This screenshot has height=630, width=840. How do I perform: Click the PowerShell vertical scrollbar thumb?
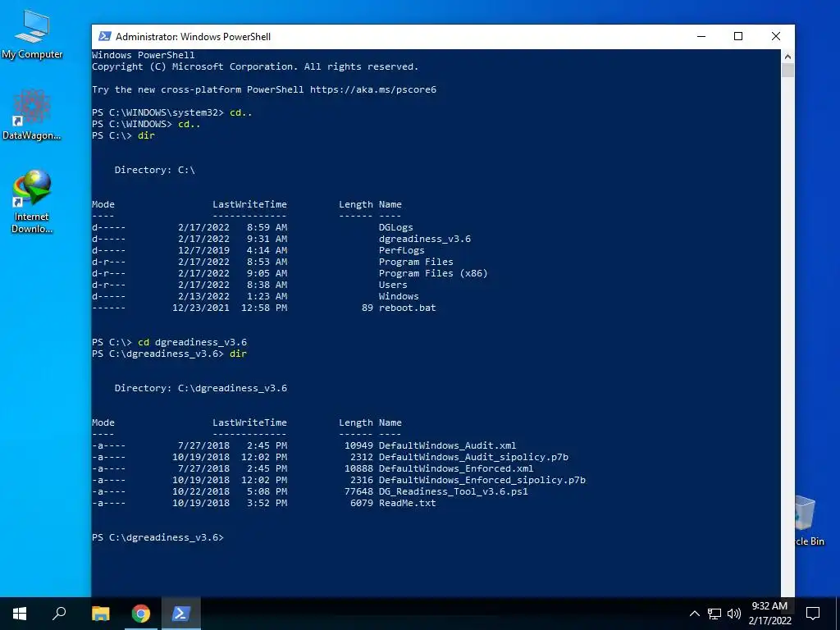pos(787,71)
